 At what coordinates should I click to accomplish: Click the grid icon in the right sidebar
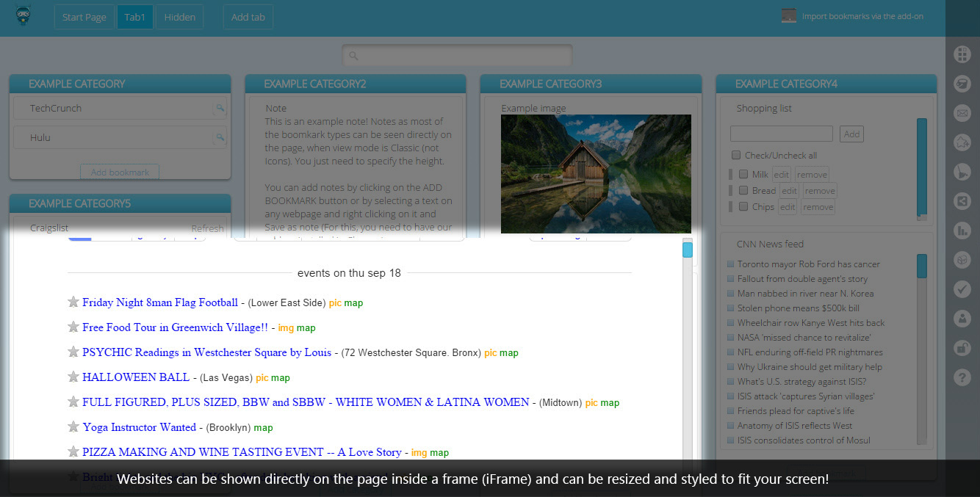(x=962, y=54)
